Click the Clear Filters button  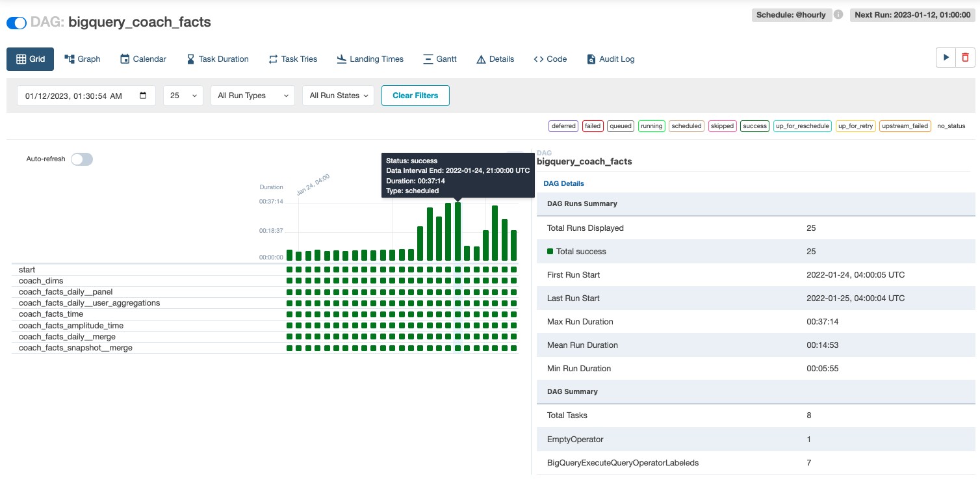pos(415,96)
